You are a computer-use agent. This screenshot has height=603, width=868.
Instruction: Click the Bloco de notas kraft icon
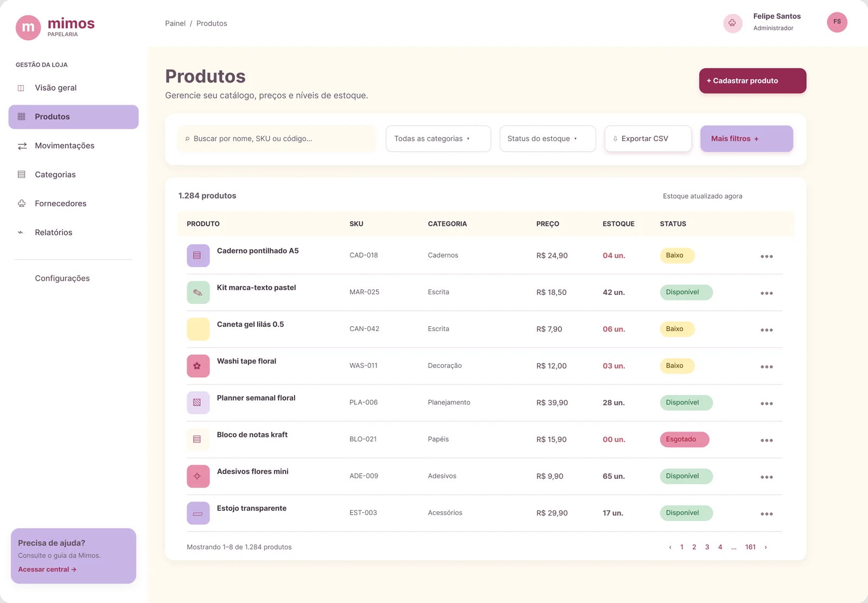pyautogui.click(x=198, y=440)
